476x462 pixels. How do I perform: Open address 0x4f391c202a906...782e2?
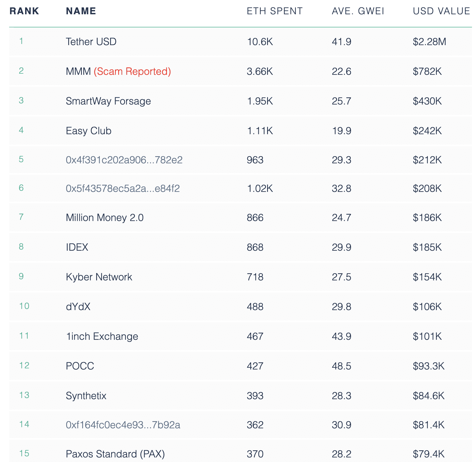point(124,160)
